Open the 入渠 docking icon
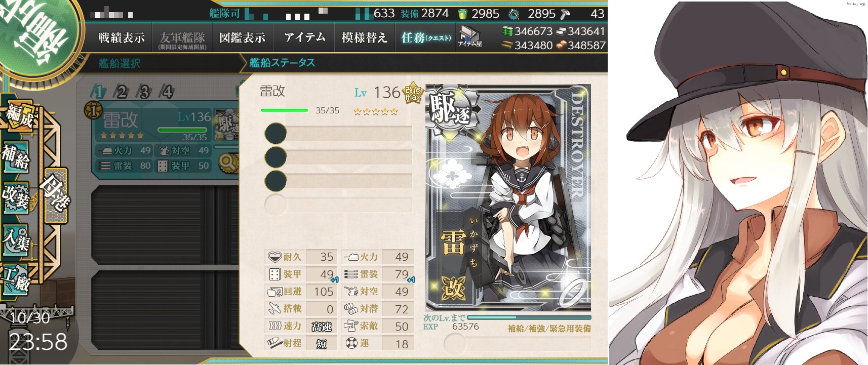The image size is (868, 365). (x=16, y=239)
